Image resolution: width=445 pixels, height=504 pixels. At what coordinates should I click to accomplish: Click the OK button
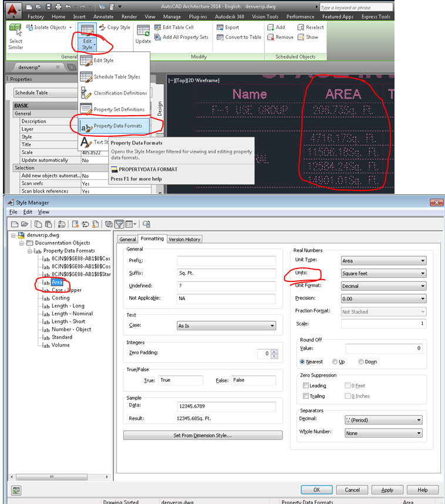click(316, 490)
